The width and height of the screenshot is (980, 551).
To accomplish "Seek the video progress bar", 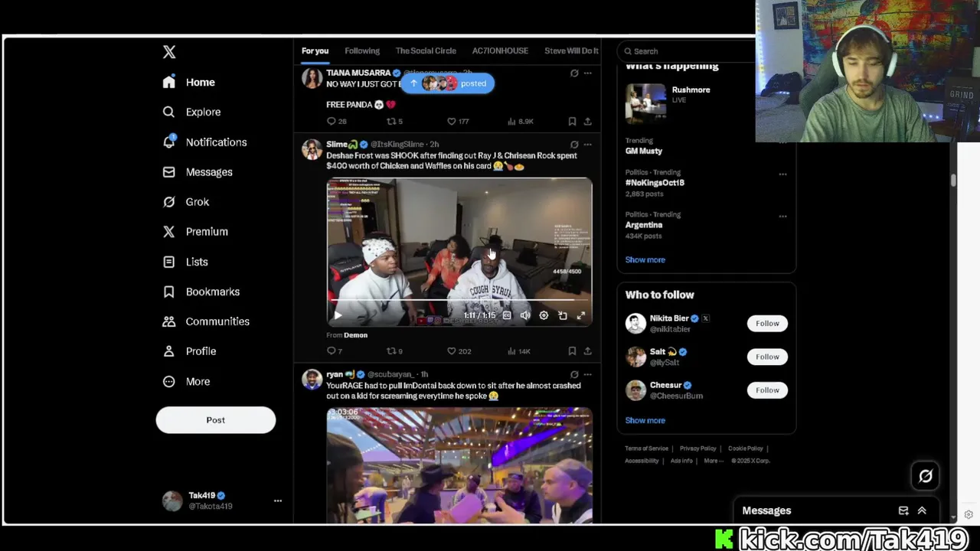I will 459,302.
